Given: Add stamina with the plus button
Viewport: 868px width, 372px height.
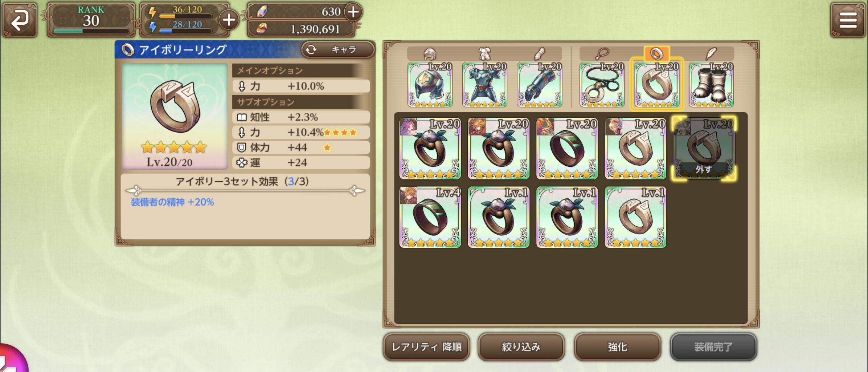Looking at the screenshot, I should click(229, 20).
